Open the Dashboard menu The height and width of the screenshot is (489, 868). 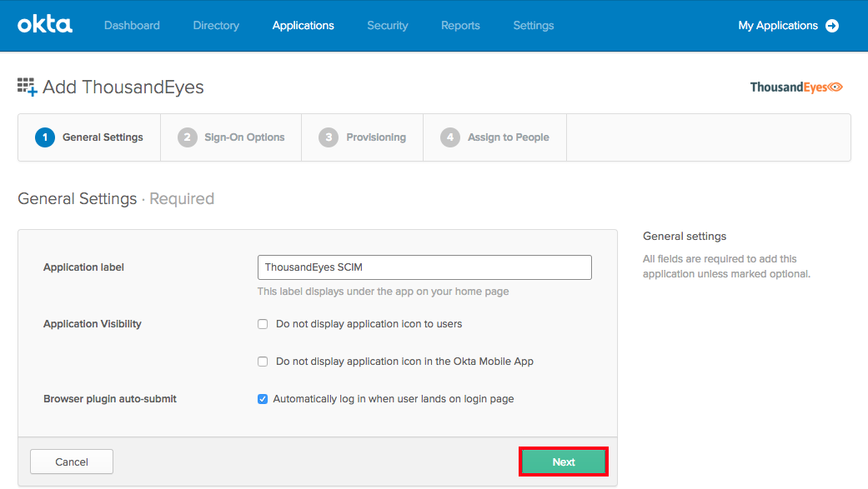[132, 26]
